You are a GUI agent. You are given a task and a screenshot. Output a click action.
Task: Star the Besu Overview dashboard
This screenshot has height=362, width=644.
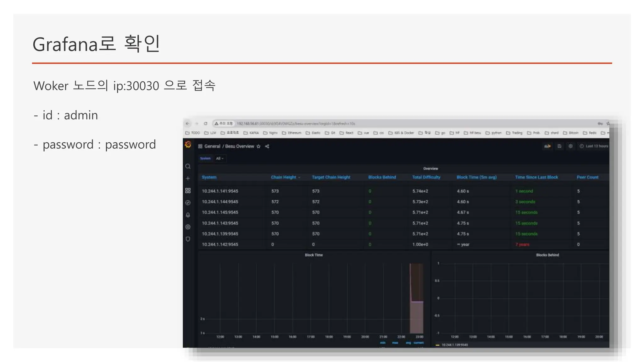[258, 146]
